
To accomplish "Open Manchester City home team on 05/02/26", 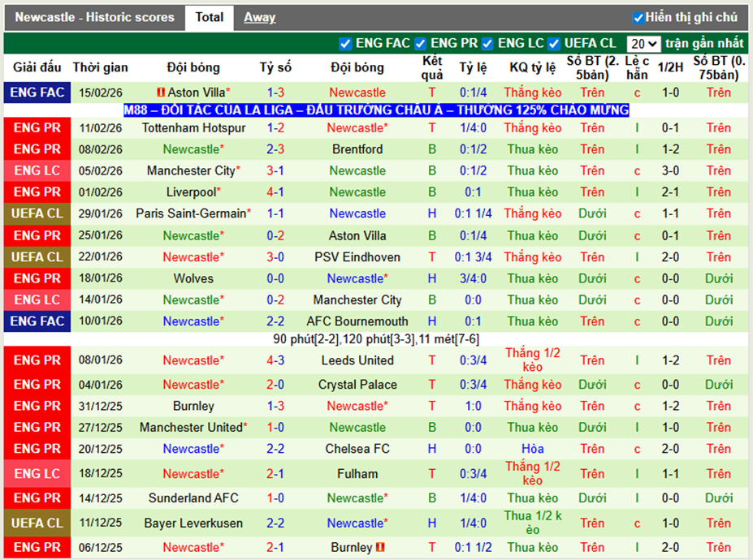I will click(191, 170).
